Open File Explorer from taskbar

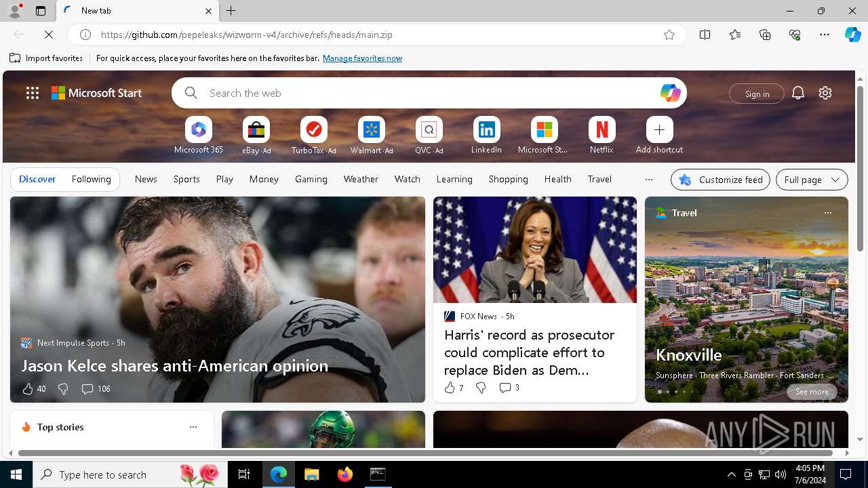click(311, 474)
